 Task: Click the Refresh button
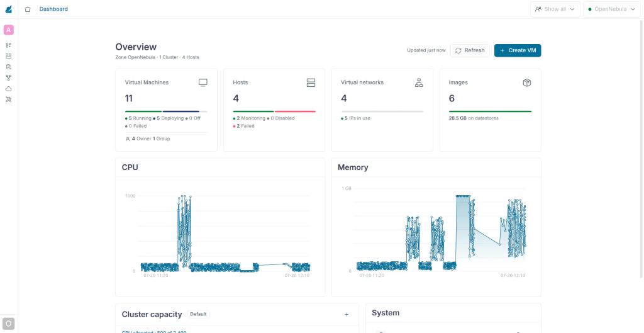(470, 50)
